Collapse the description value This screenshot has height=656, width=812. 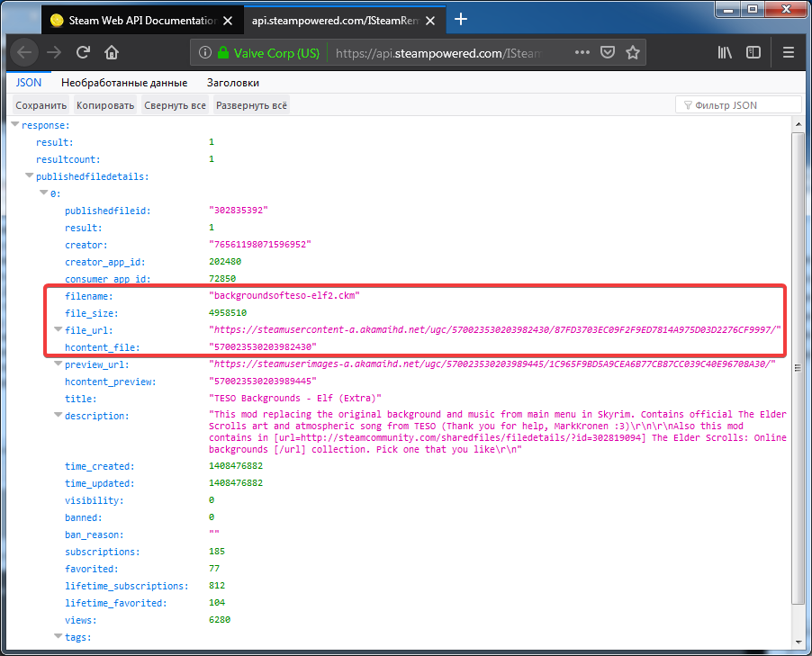click(59, 415)
